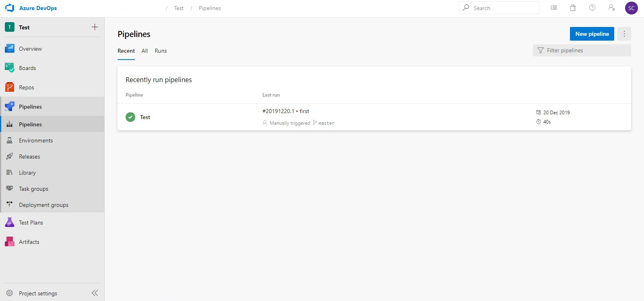The image size is (644, 301).
Task: Click the Boards icon in sidebar
Action: (x=10, y=68)
